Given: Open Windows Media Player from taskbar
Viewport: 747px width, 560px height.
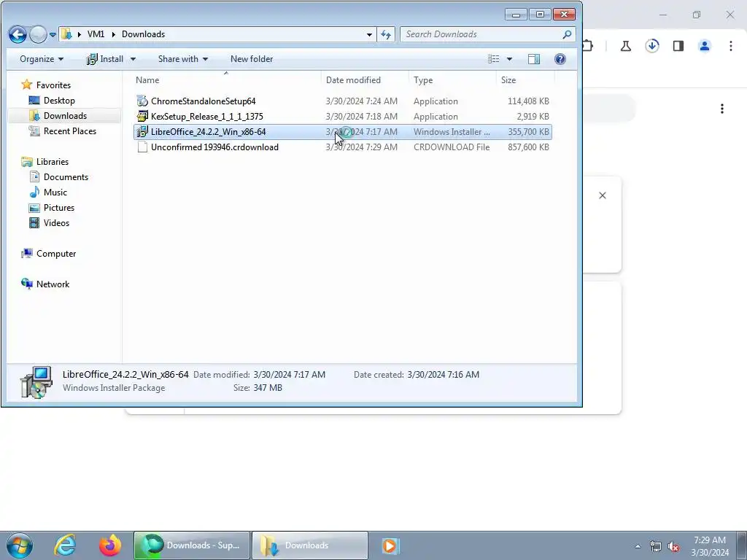Looking at the screenshot, I should tap(390, 545).
